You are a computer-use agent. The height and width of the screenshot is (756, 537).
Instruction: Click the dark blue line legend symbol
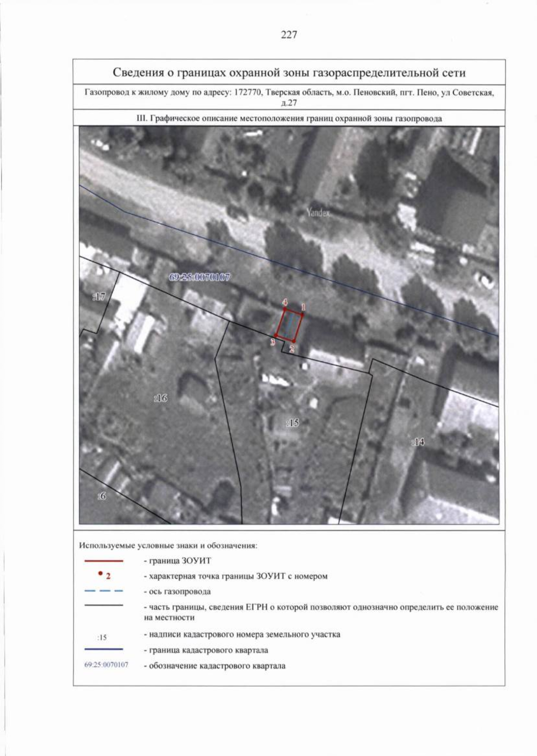point(103,649)
